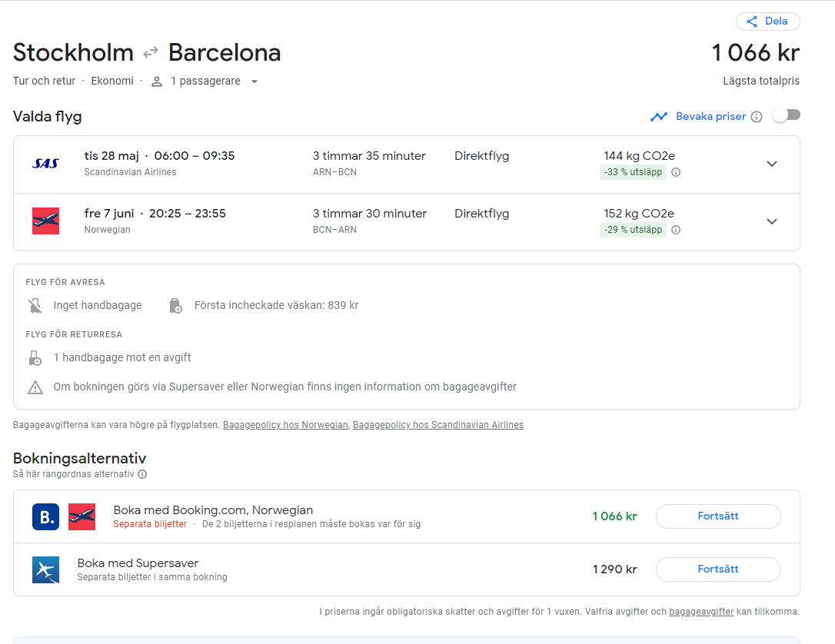The image size is (835, 644).
Task: Click the Bevaka priser label
Action: 710,117
